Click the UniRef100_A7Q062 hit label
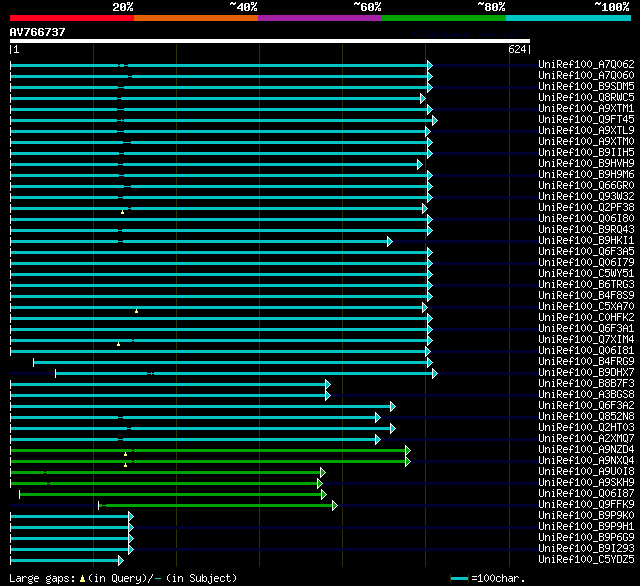 tap(586, 64)
